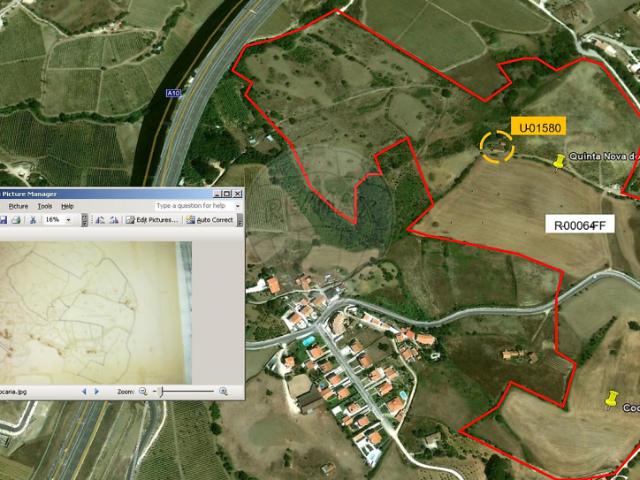Rotate the picture right using the toolbar icon

[114, 220]
